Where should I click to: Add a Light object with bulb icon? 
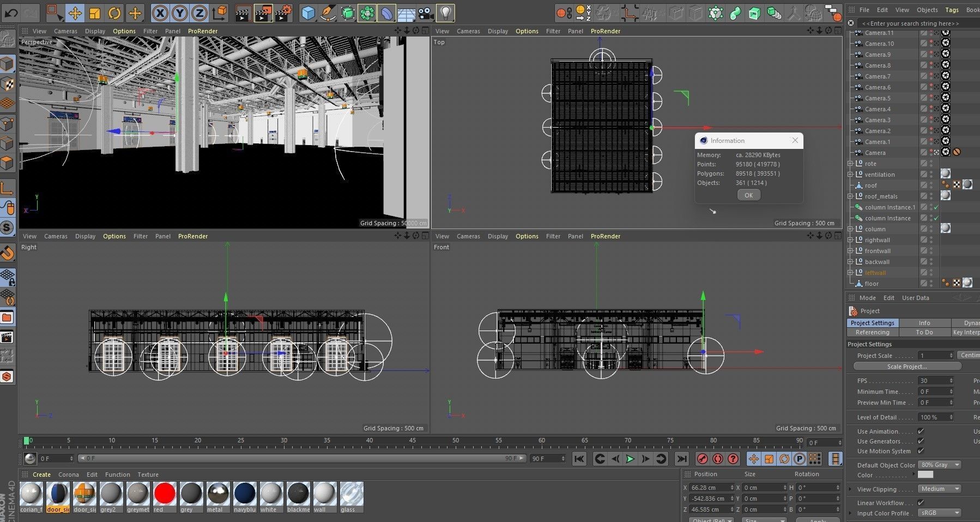pyautogui.click(x=446, y=13)
